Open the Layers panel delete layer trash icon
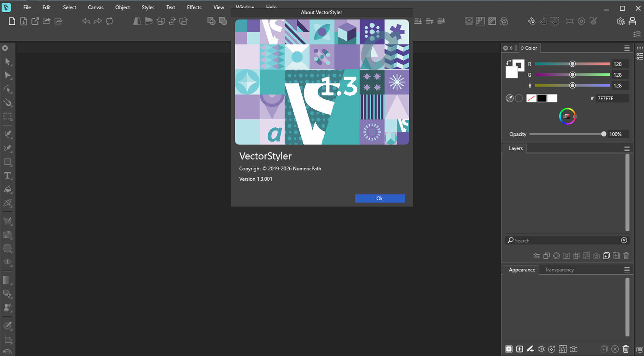644x356 pixels. click(626, 256)
